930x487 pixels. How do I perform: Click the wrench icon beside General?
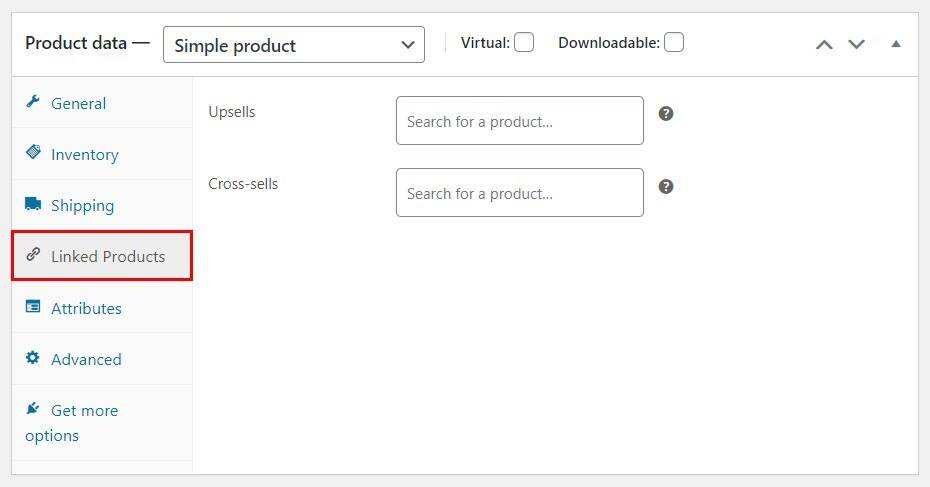tap(33, 102)
